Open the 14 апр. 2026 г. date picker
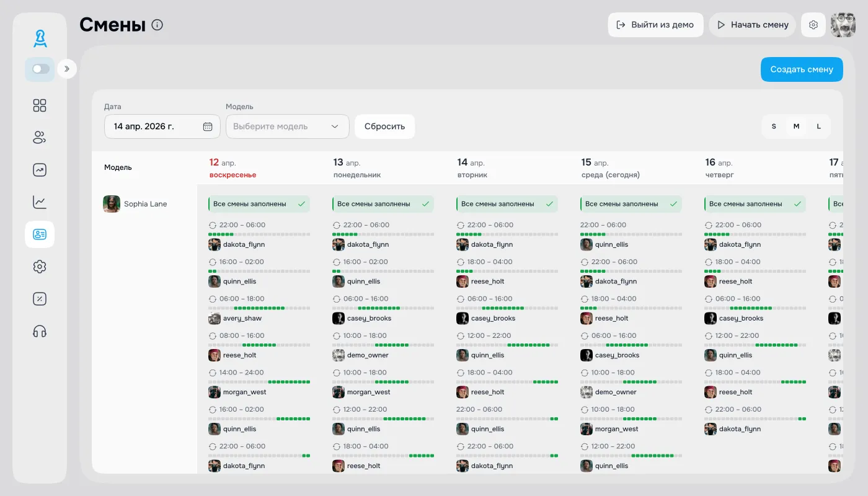This screenshot has height=496, width=868. [x=155, y=126]
